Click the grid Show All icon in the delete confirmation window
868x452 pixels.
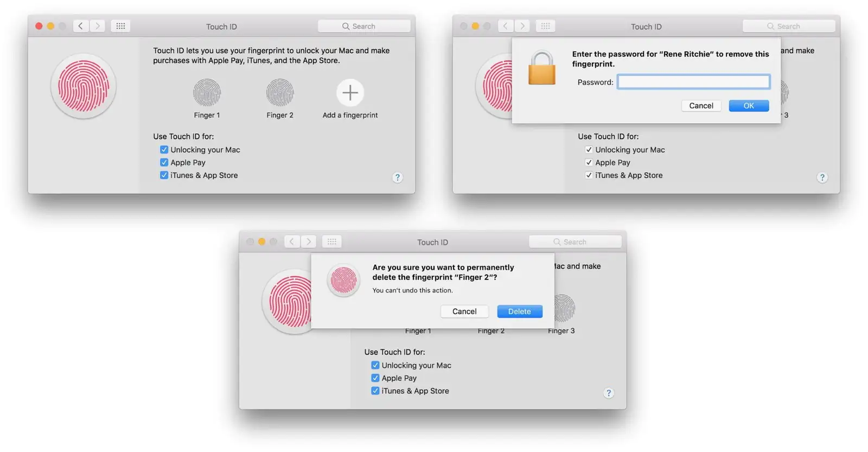(x=331, y=241)
